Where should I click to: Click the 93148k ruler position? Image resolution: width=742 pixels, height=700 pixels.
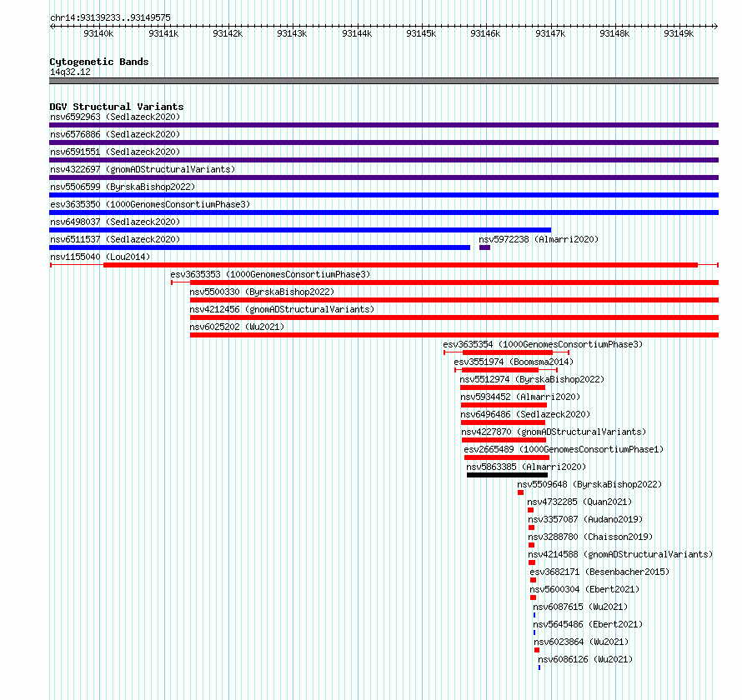pos(614,33)
